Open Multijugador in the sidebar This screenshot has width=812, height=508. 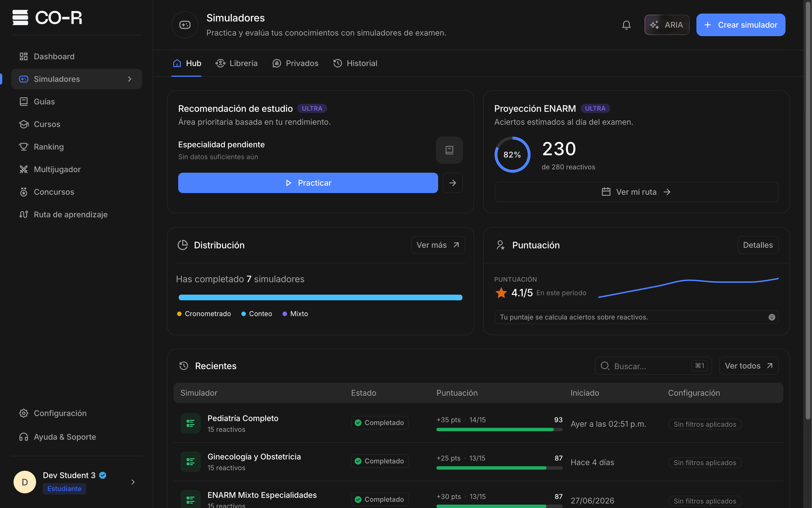76,169
